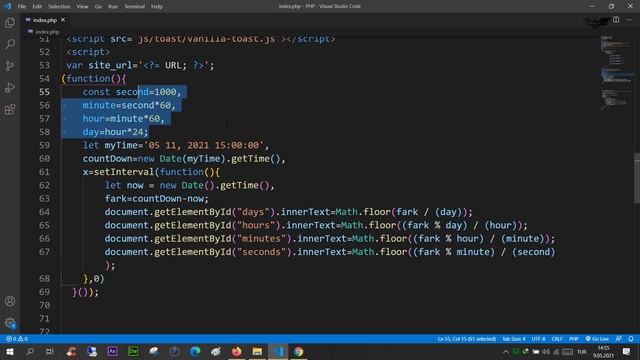
Task: Open the Explorer view in activity bar
Action: pyautogui.click(x=10, y=23)
